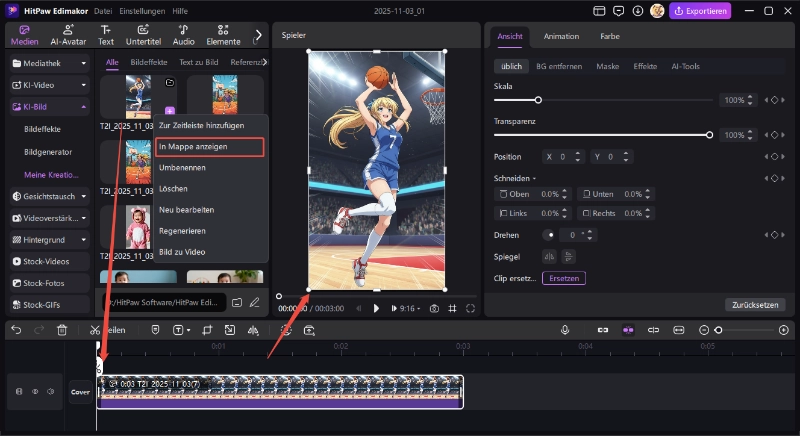Click the timeline delete trash icon
The image size is (800, 436).
point(62,329)
